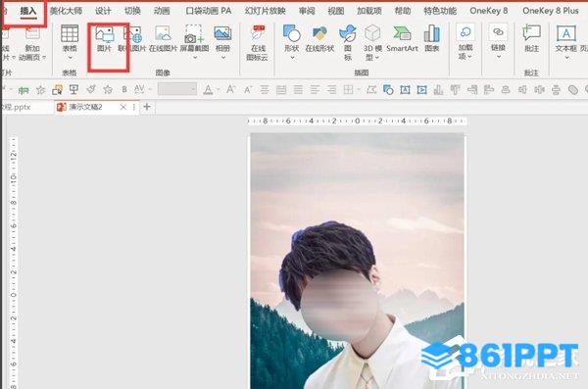Click the 加载项 add-ins icon
The height and width of the screenshot is (389, 588).
click(x=465, y=32)
